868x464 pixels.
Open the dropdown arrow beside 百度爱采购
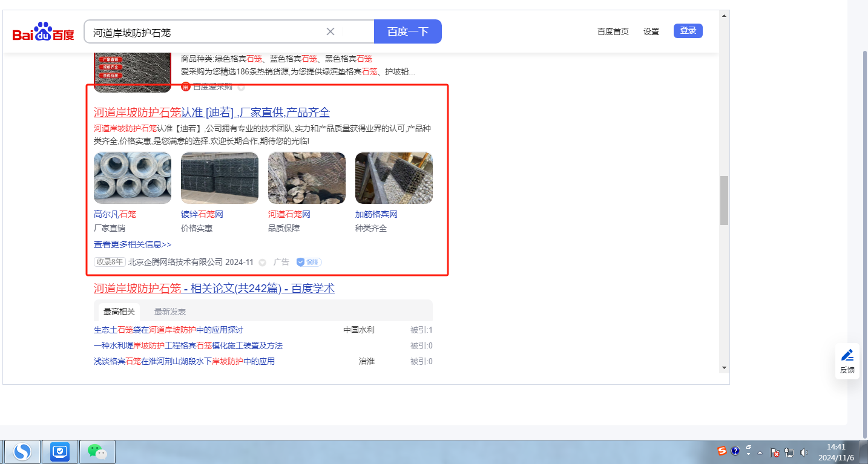241,87
